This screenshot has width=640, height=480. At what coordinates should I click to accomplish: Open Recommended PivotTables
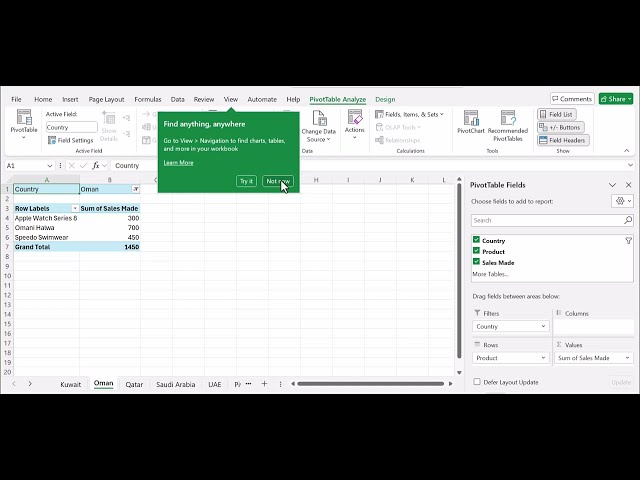pos(508,126)
